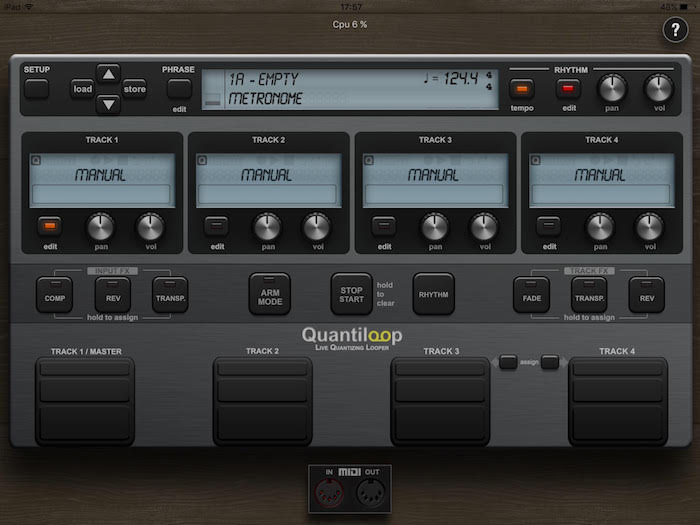Enable the INPUT FX COMP button
The width and height of the screenshot is (700, 525).
[54, 295]
